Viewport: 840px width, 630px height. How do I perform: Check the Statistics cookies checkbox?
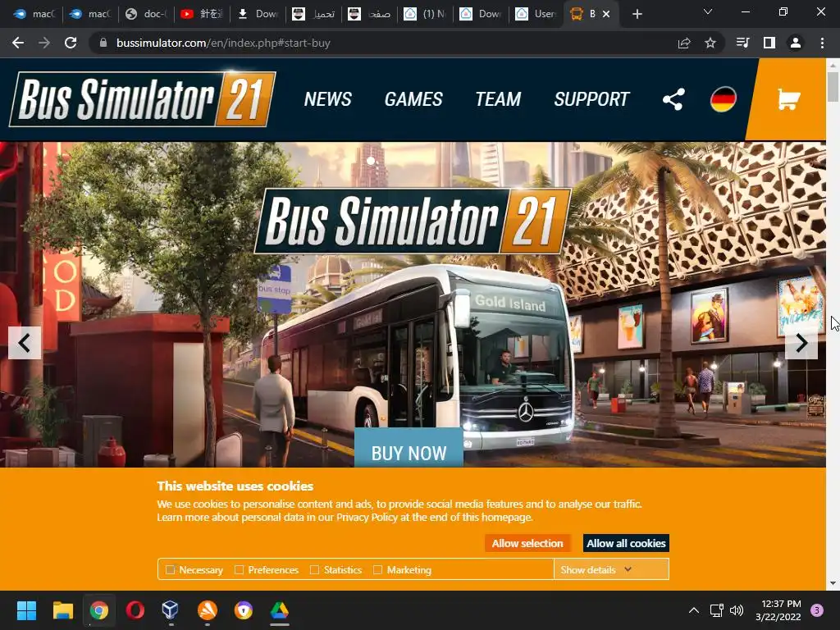point(314,569)
